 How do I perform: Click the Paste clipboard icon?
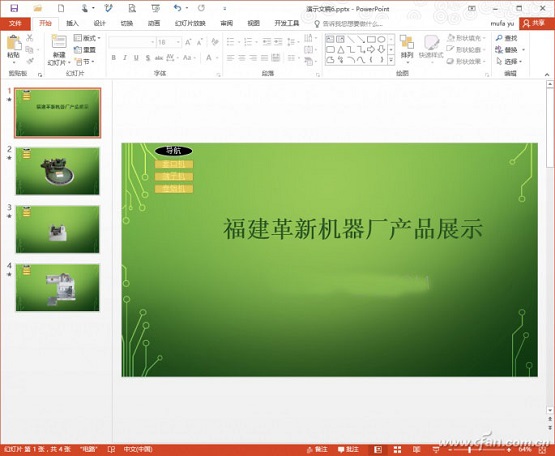(x=13, y=43)
